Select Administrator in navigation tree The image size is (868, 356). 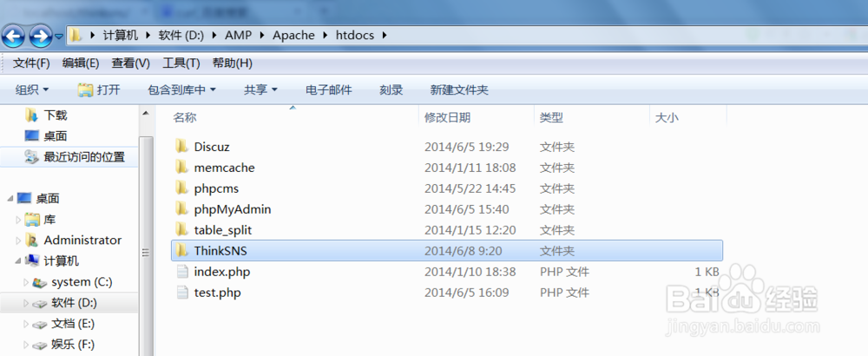tap(82, 241)
